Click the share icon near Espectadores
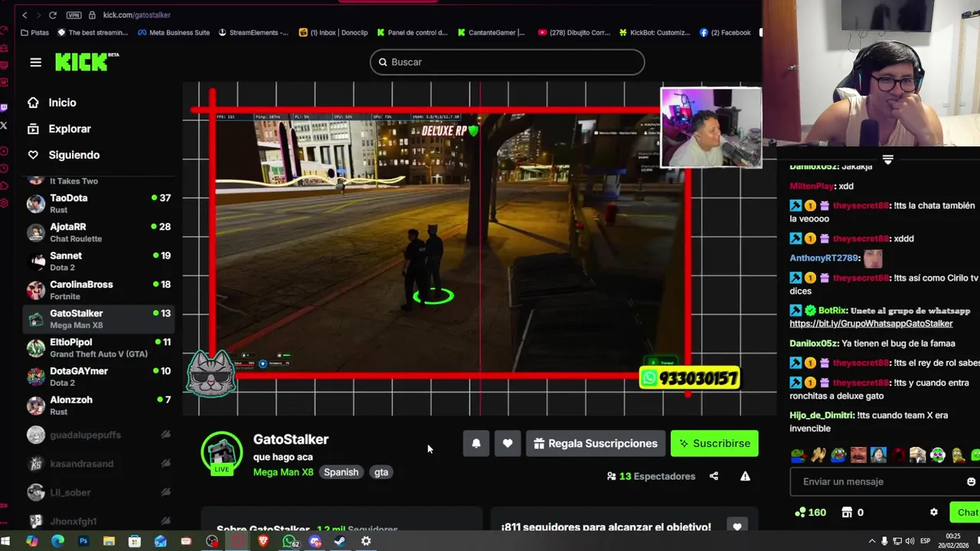The width and height of the screenshot is (980, 551). tap(714, 476)
